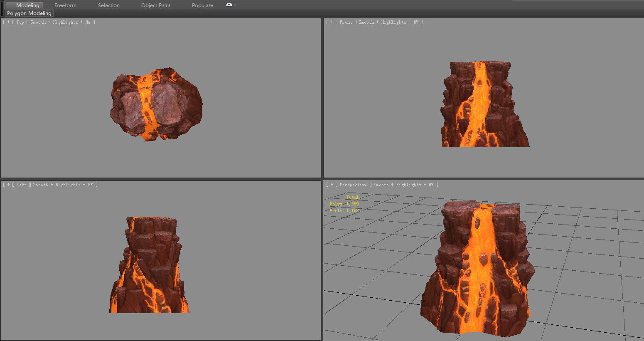Viewport: 644px width, 341px height.
Task: Open the Left viewport [+] general menu
Action: (x=8, y=185)
